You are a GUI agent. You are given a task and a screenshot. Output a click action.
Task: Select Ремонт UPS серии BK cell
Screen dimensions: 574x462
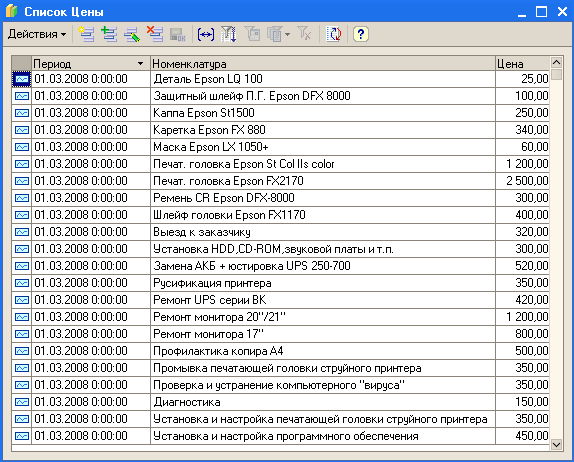click(323, 300)
